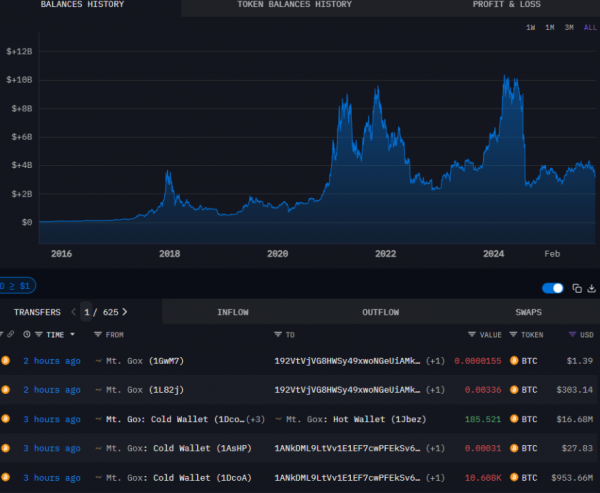Select the 1W time range option

coord(531,27)
